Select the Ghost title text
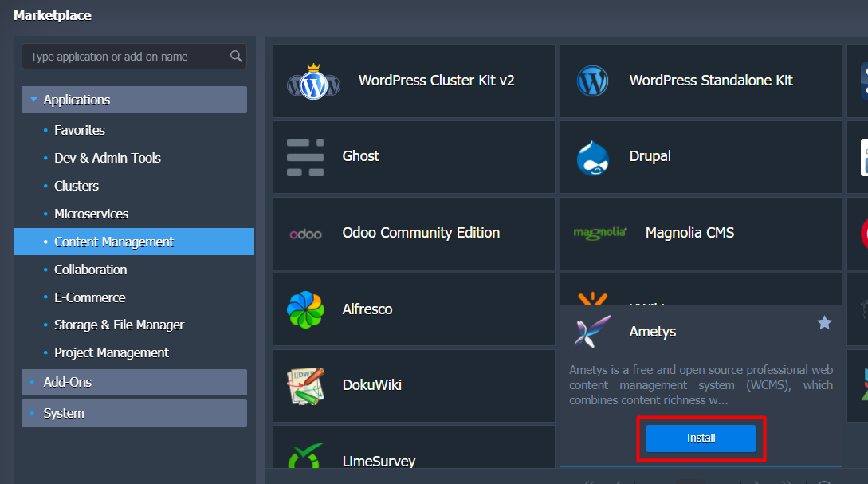868x484 pixels. 360,156
